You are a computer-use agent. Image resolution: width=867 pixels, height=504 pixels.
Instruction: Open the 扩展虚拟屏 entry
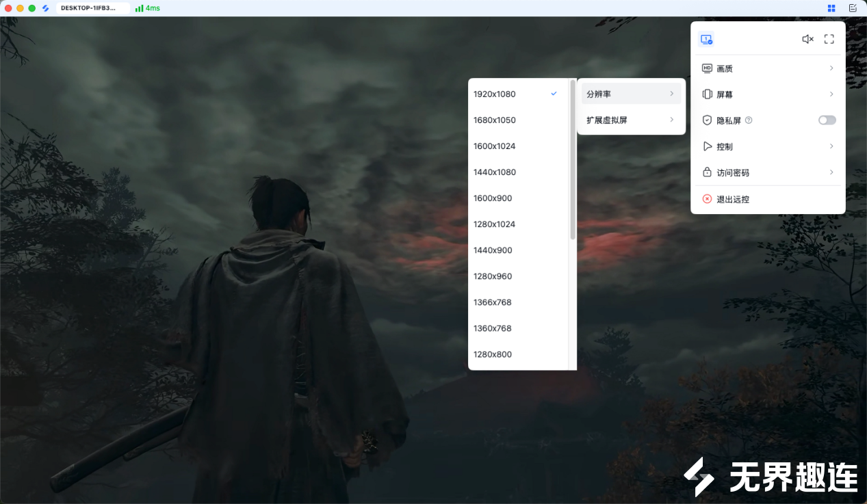[x=631, y=120]
